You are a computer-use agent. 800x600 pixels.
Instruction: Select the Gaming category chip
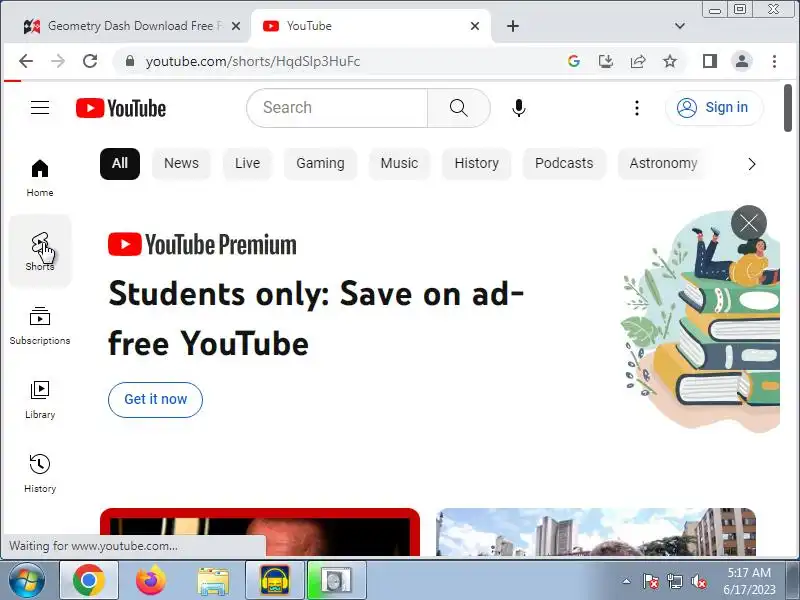click(x=320, y=163)
